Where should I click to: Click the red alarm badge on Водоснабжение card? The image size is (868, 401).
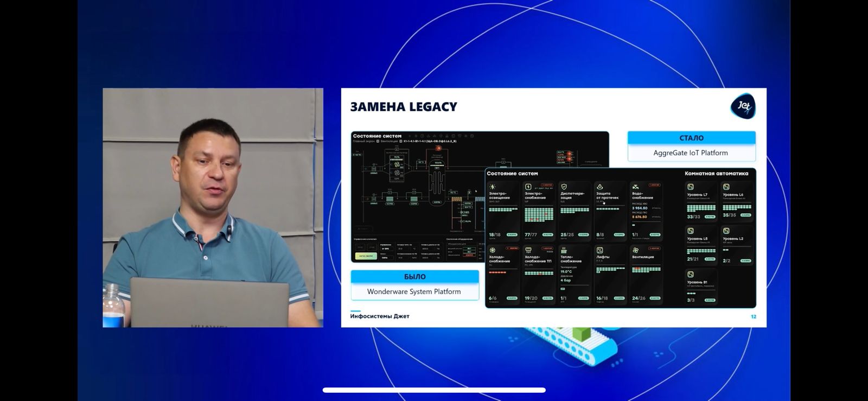pos(654,185)
